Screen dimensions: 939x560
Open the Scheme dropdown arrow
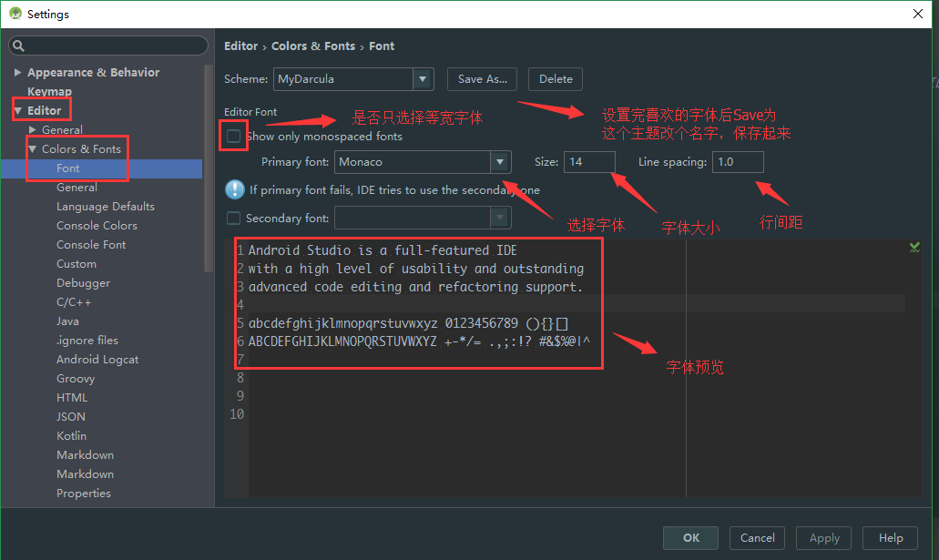pos(423,79)
